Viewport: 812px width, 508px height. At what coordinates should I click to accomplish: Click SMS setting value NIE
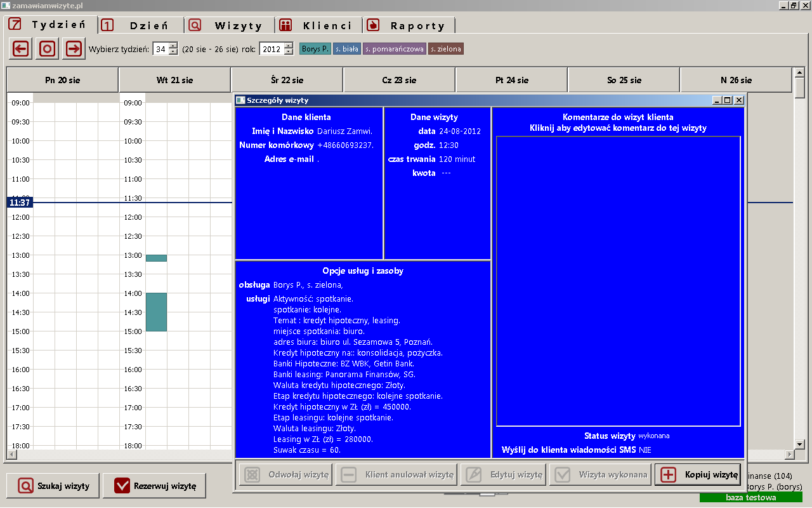tap(645, 450)
